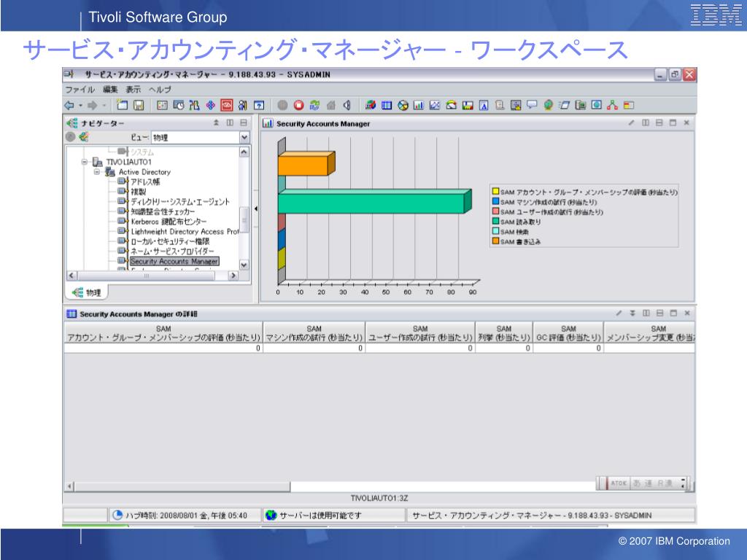Screen dimensions: 747x560
Task: Select the Notepad view toolbar icon
Action: point(484,105)
